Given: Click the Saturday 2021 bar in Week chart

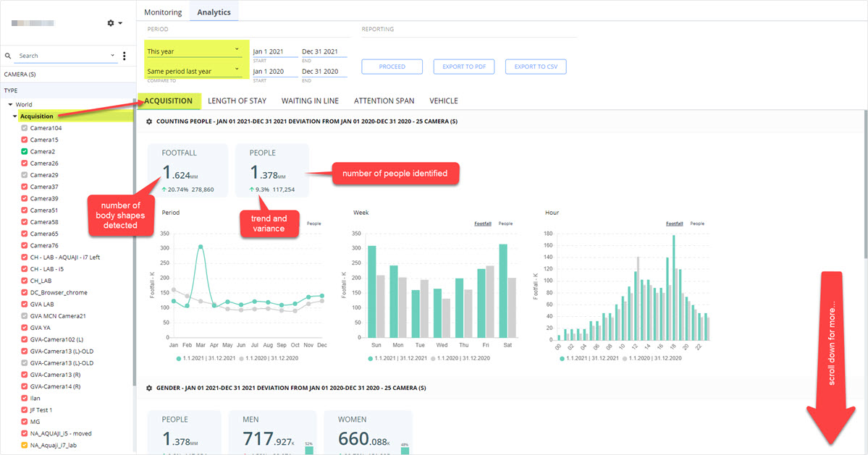Looking at the screenshot, I should (x=503, y=291).
